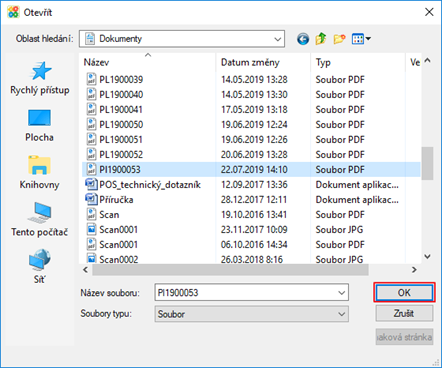This screenshot has width=442, height=368.
Task: Expand the Název souboru combo box arrow
Action: (341, 293)
